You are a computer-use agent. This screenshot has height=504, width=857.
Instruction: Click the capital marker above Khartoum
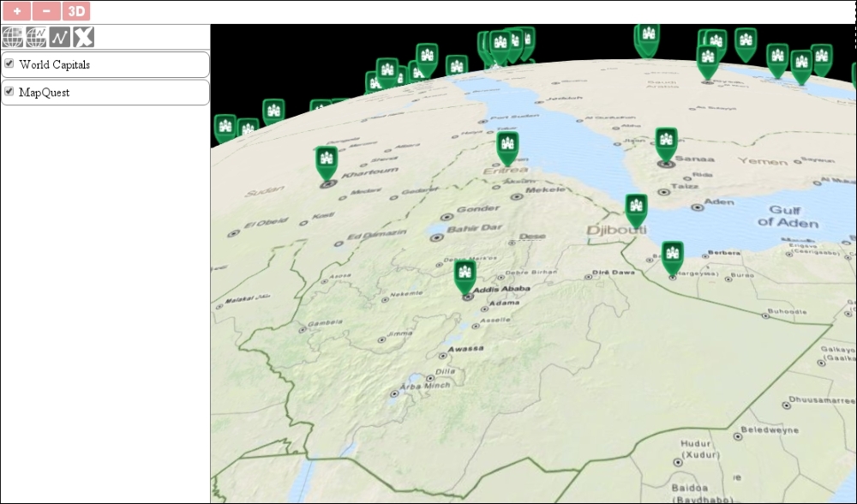pyautogui.click(x=327, y=162)
